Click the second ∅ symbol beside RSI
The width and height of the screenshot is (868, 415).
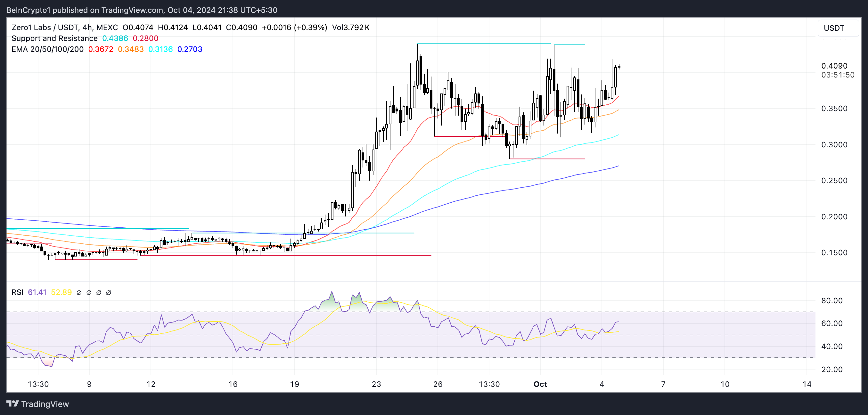[x=89, y=292]
